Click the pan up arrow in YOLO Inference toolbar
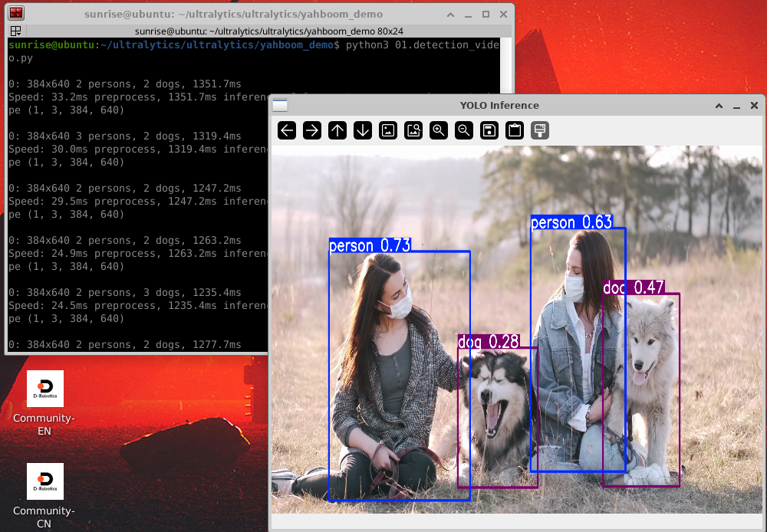Image resolution: width=767 pixels, height=532 pixels. [x=337, y=130]
